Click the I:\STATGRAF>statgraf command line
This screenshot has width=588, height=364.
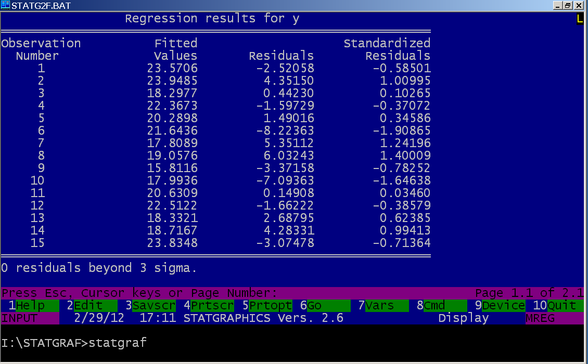[x=74, y=343]
